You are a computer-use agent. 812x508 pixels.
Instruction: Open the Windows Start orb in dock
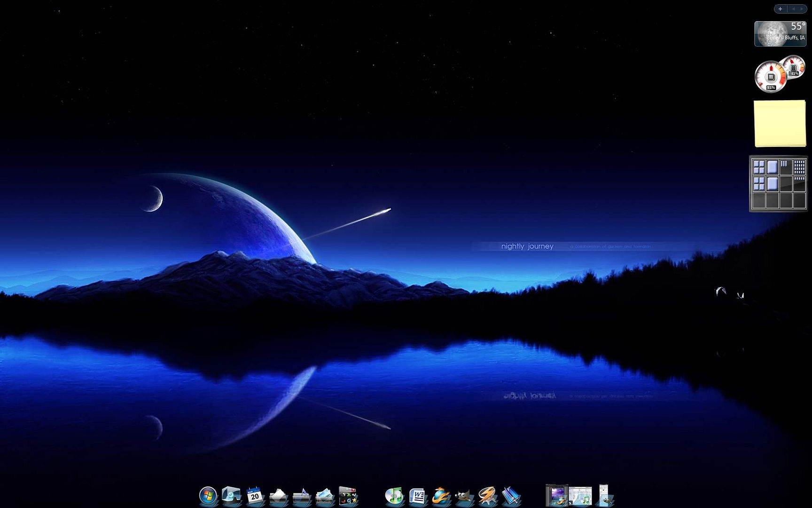point(208,495)
